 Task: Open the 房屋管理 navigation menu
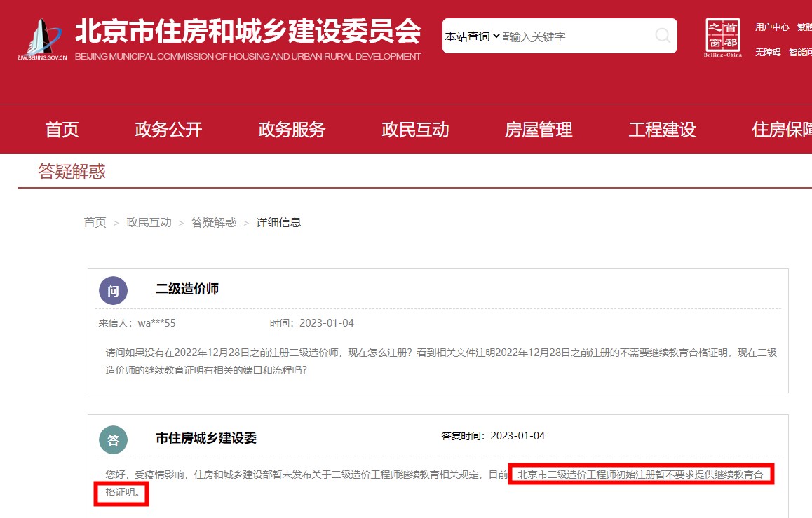(537, 129)
